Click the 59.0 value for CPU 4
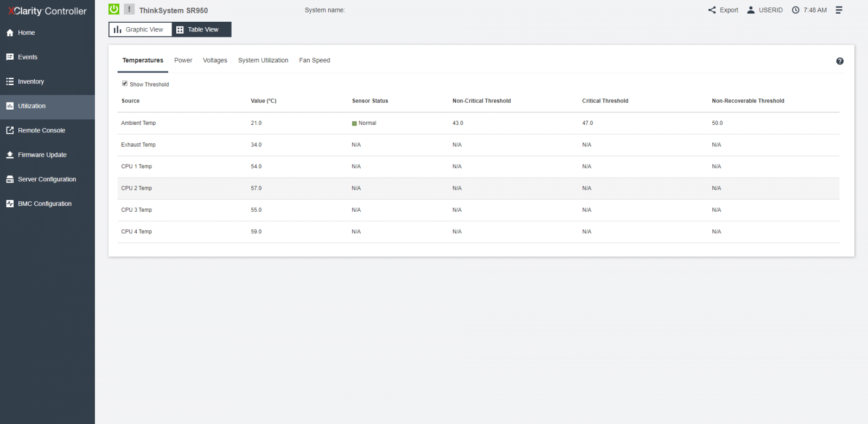The width and height of the screenshot is (868, 424). point(256,232)
